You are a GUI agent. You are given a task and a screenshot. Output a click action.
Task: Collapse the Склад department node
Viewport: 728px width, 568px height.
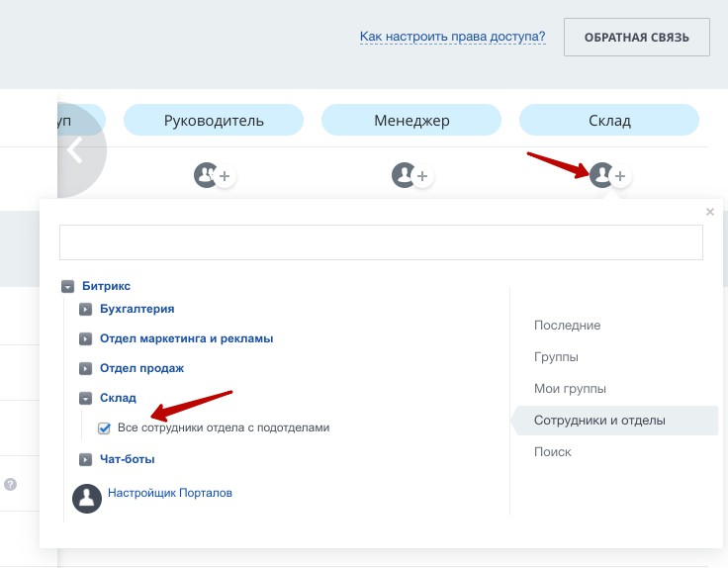click(86, 398)
